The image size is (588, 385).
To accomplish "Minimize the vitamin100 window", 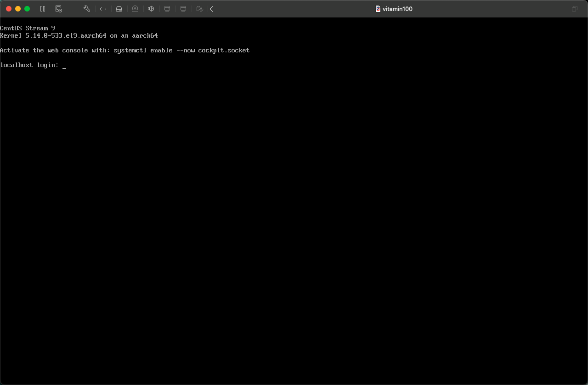I will 18,9.
